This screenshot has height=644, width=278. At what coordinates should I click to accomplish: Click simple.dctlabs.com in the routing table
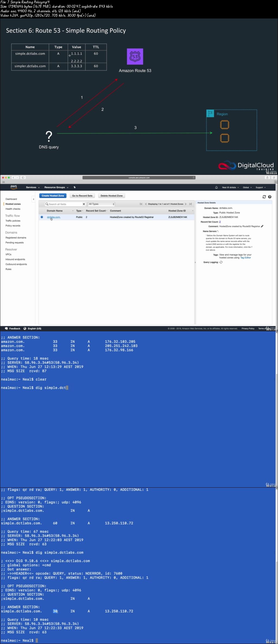[x=30, y=54]
